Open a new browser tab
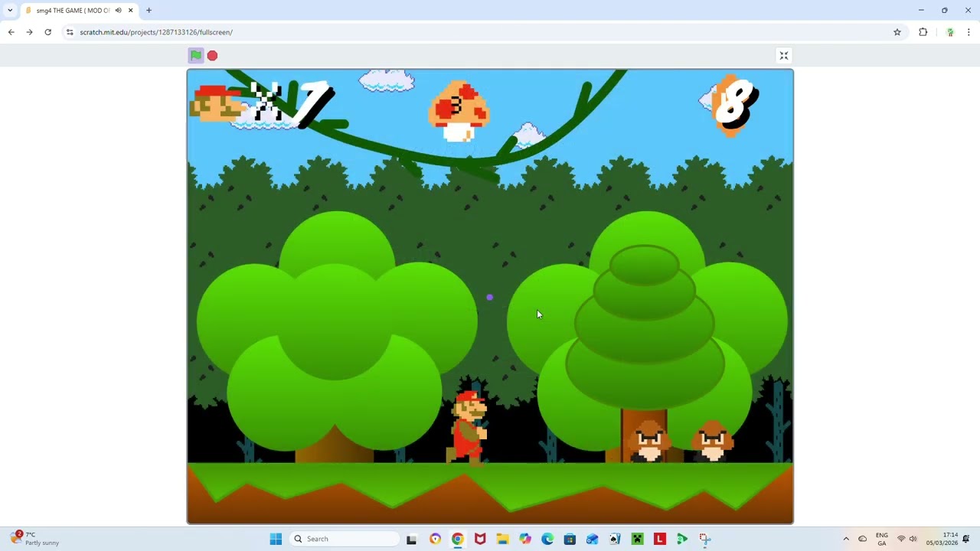 [x=149, y=11]
